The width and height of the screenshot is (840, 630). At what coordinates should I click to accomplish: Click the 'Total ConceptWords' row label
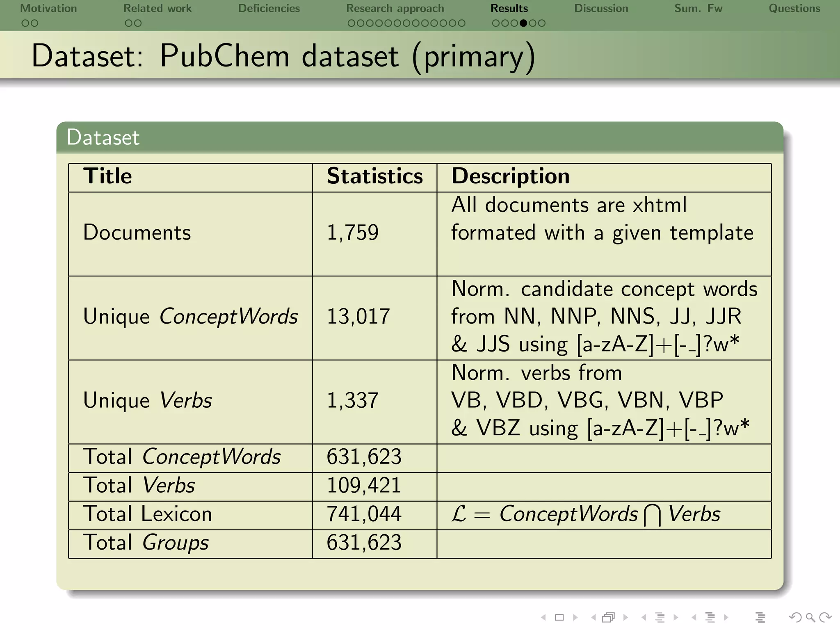coord(182,457)
